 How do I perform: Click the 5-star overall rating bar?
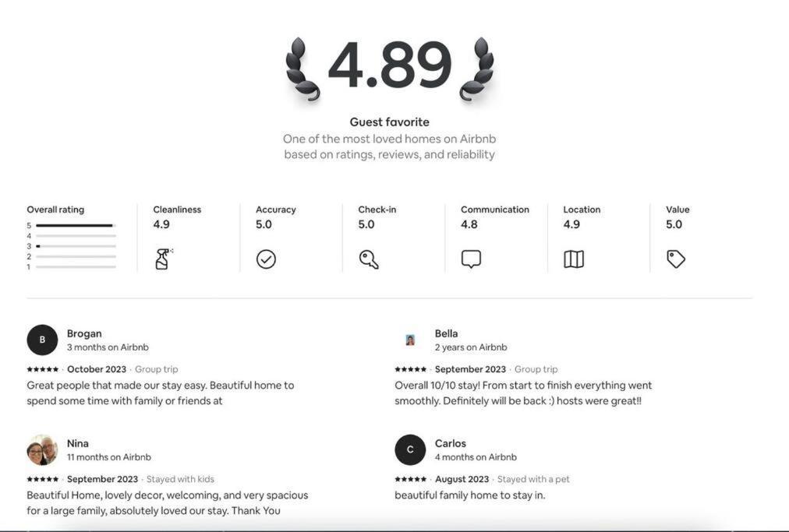click(76, 226)
